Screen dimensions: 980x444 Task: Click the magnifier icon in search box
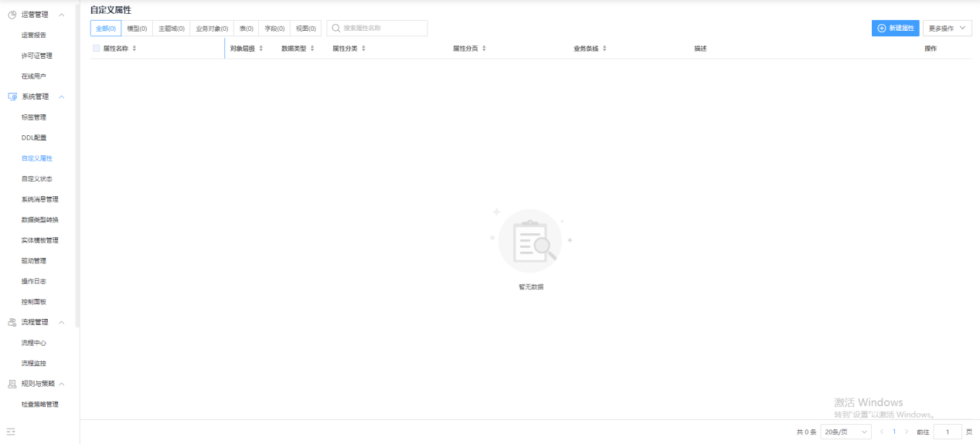pos(336,28)
